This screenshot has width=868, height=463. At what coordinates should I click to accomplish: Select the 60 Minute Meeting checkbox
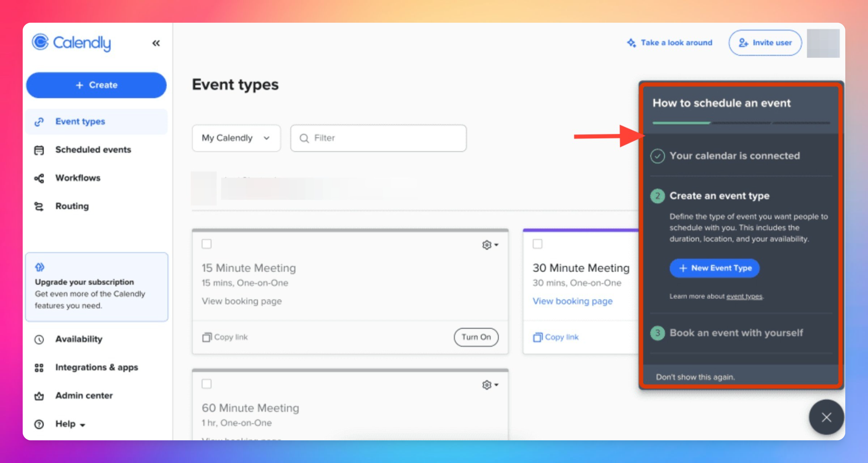coord(207,384)
